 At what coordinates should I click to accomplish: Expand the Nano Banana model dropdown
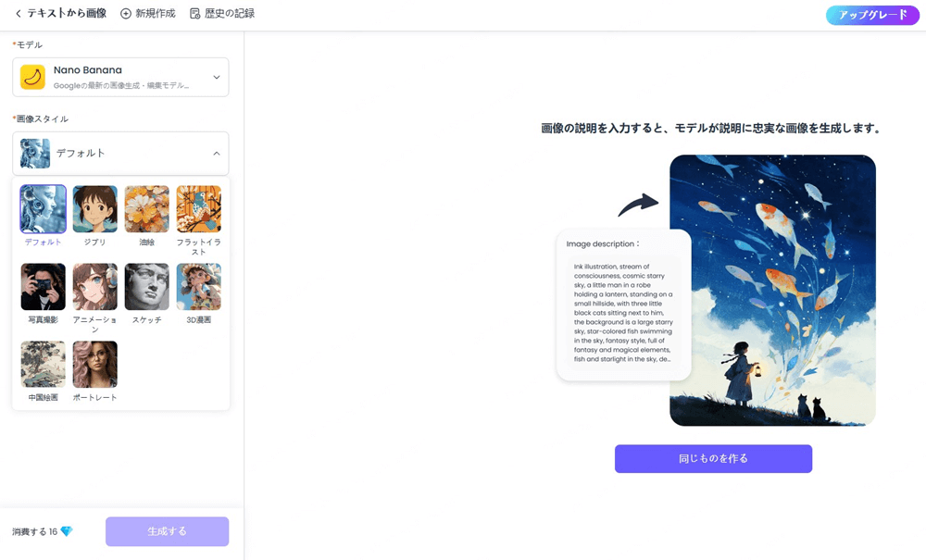[x=217, y=78]
